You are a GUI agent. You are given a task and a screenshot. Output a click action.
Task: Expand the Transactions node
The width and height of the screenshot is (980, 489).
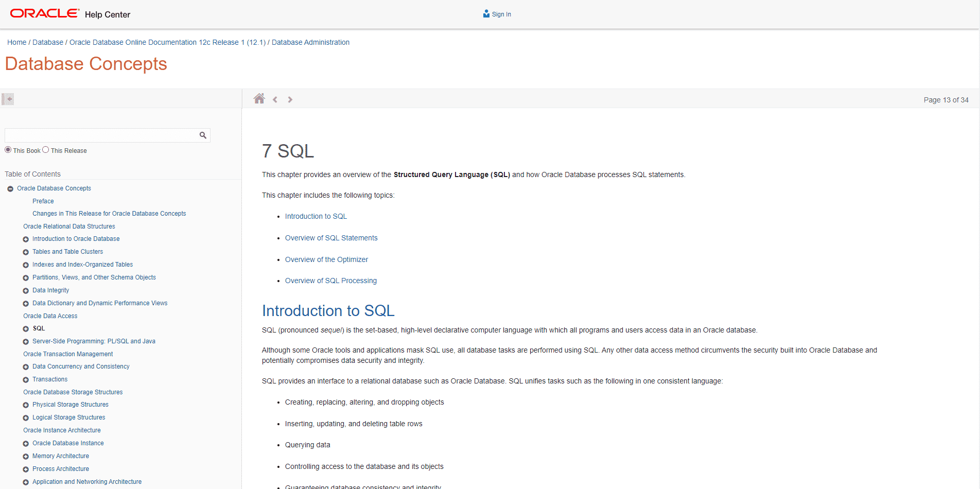[26, 380]
